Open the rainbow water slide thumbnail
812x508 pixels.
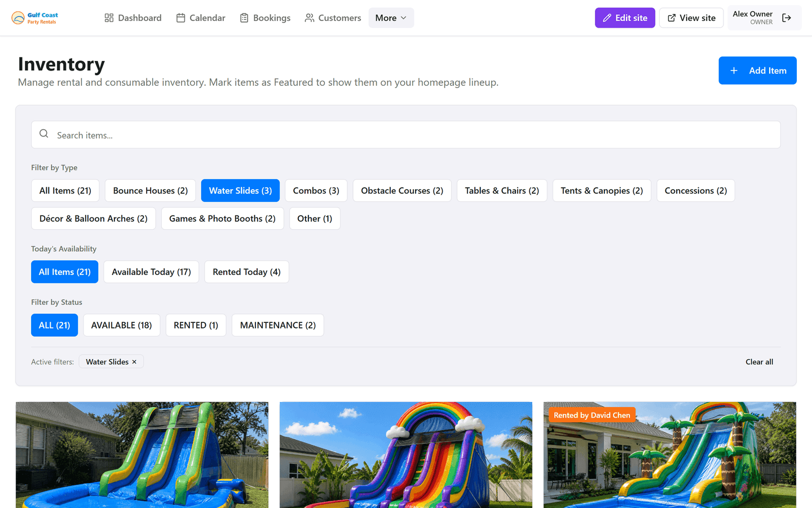(x=406, y=455)
